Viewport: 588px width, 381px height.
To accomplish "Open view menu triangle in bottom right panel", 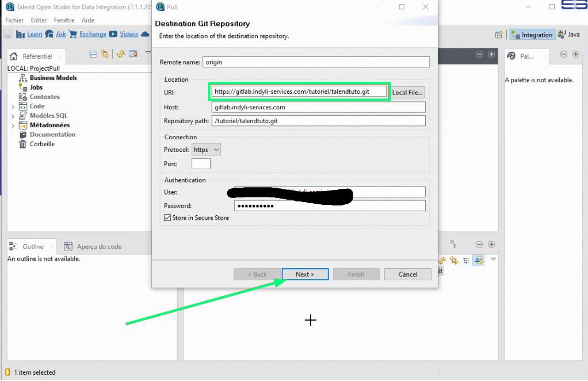I will pyautogui.click(x=494, y=259).
